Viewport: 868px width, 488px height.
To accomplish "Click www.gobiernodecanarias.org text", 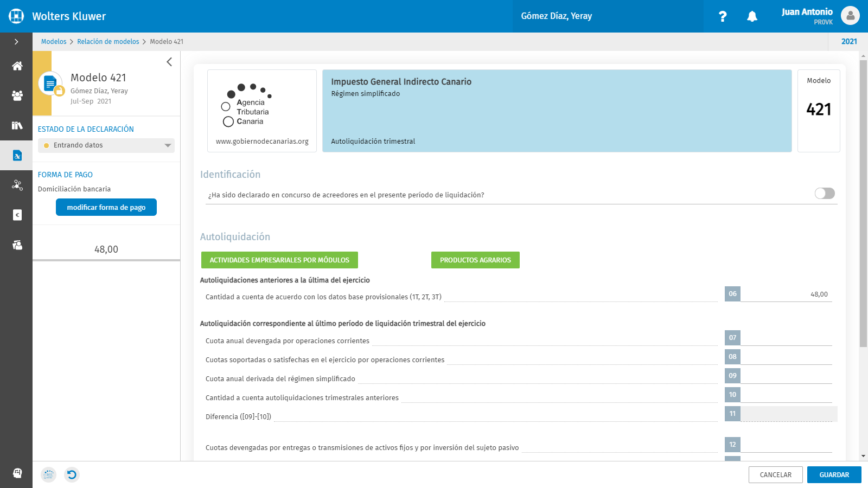I will (262, 142).
